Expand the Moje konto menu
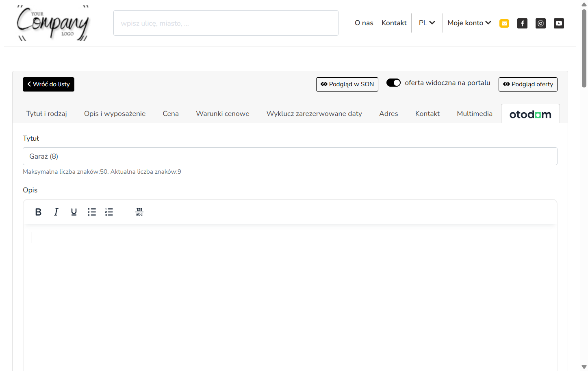The image size is (588, 371). [469, 23]
